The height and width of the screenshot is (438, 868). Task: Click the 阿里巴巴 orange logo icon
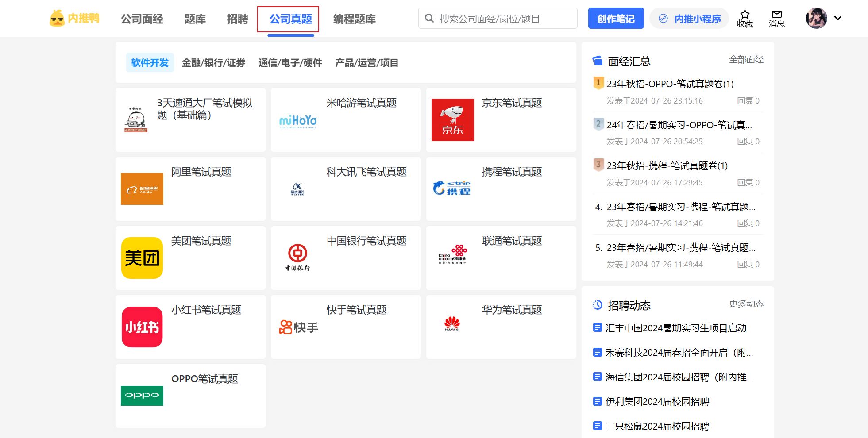[142, 189]
